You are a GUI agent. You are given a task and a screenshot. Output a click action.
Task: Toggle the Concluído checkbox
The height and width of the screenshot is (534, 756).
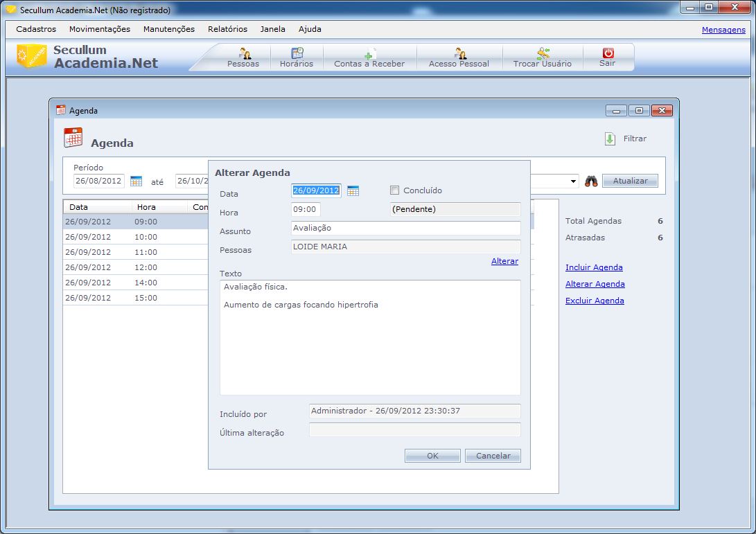(394, 190)
